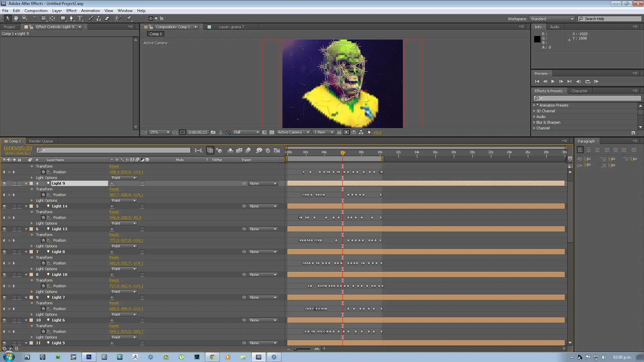Open the Effect menu
644x362 pixels.
point(71,10)
